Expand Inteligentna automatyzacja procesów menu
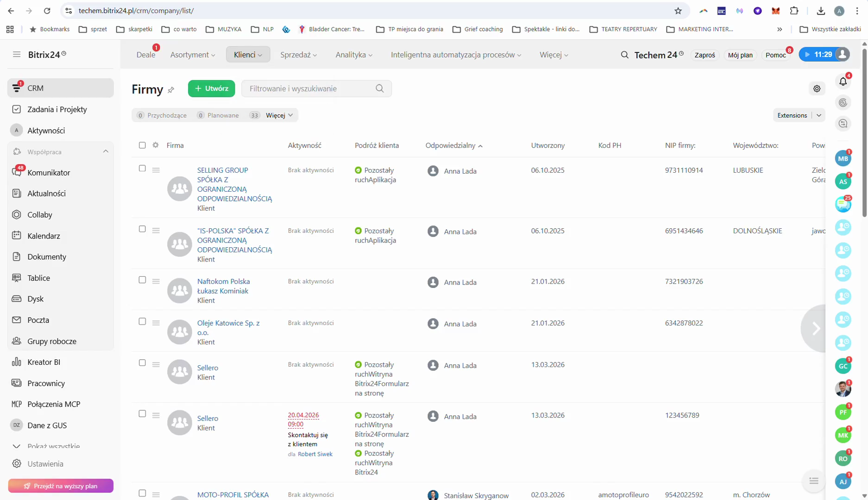 456,55
